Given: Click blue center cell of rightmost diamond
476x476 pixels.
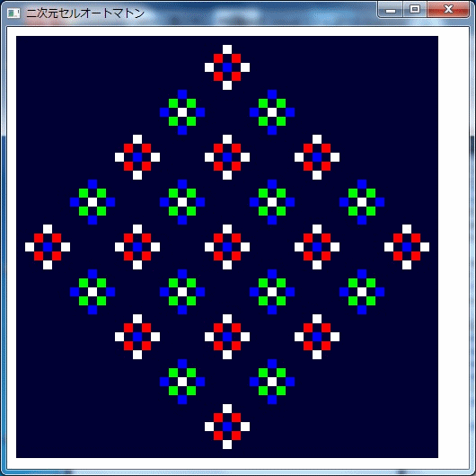Looking at the screenshot, I should click(407, 247).
